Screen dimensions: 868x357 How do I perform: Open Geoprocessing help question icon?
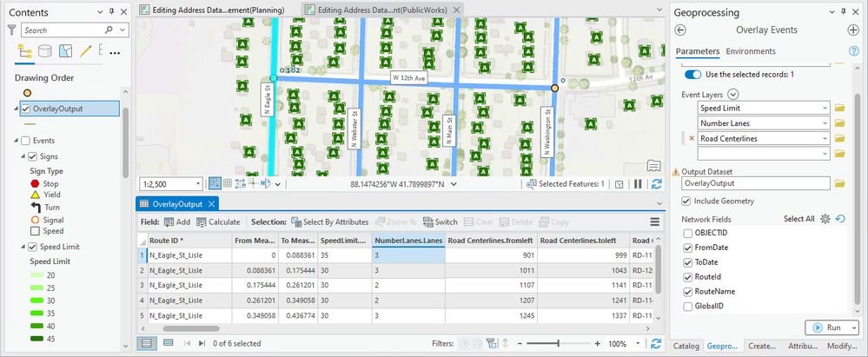coord(853,51)
